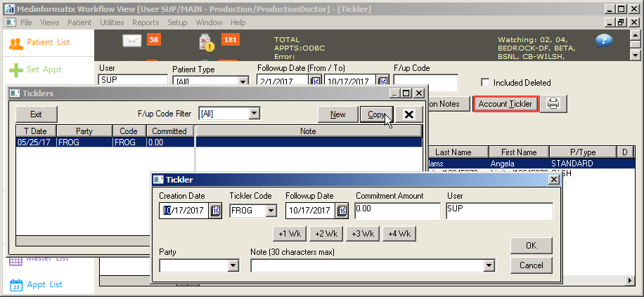Image resolution: width=644 pixels, height=297 pixels.
Task: Open the Party dropdown in Tickler dialog
Action: pos(233,265)
